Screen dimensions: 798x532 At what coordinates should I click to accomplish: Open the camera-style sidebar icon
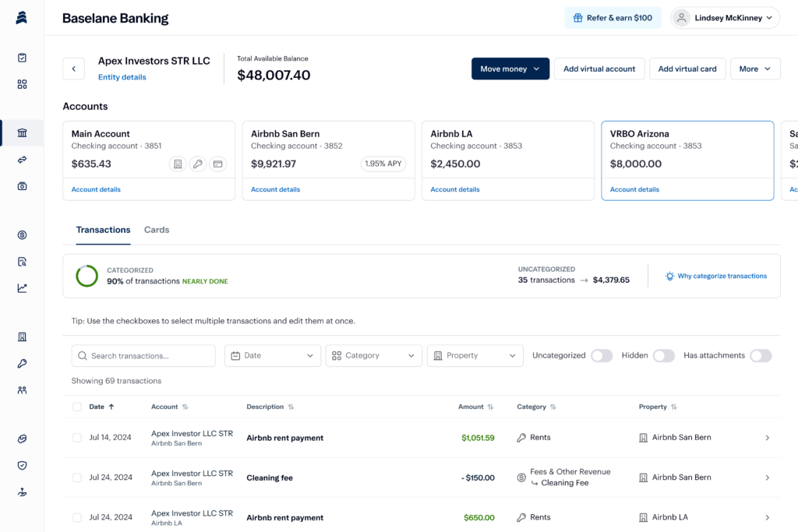[22, 186]
